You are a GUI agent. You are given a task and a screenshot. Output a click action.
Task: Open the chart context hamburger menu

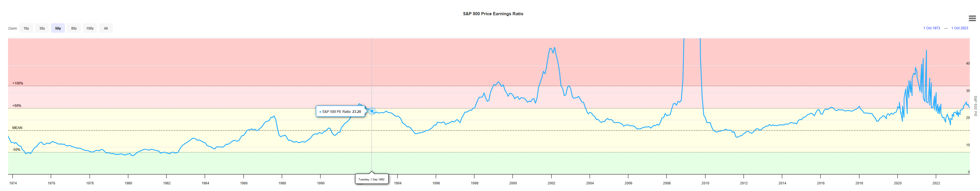(972, 18)
